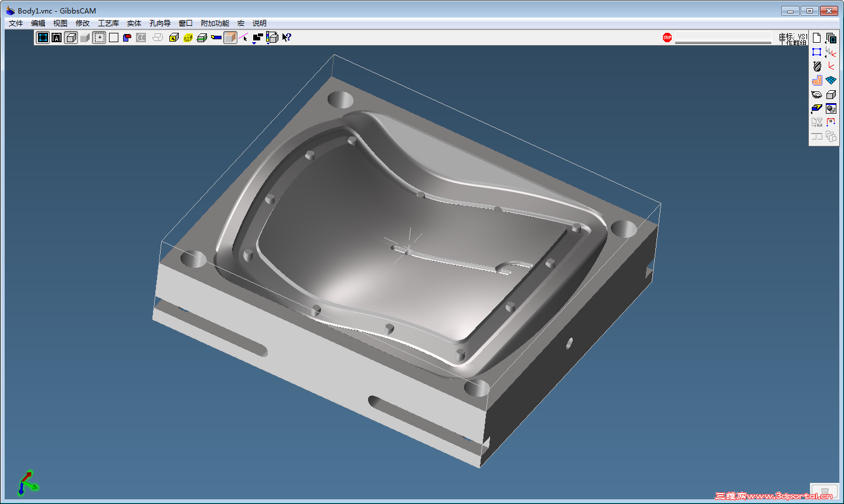Click the empty white square icon in toolbar

[114, 38]
